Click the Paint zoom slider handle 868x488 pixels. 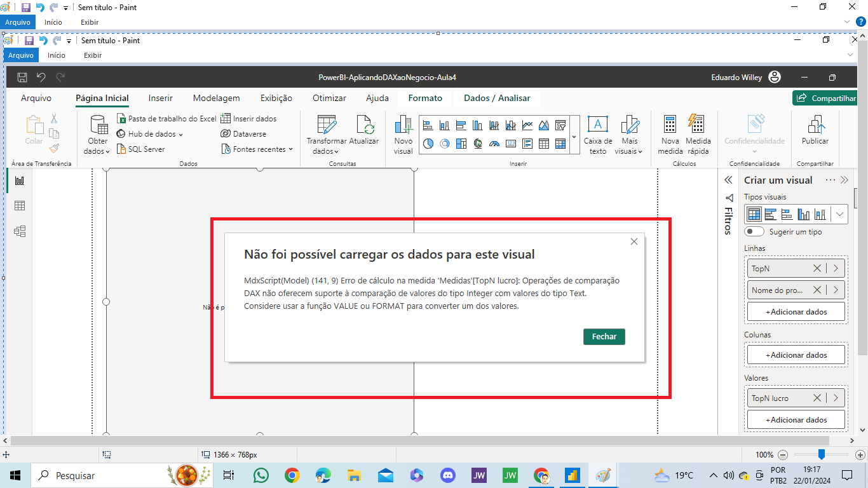pyautogui.click(x=822, y=454)
